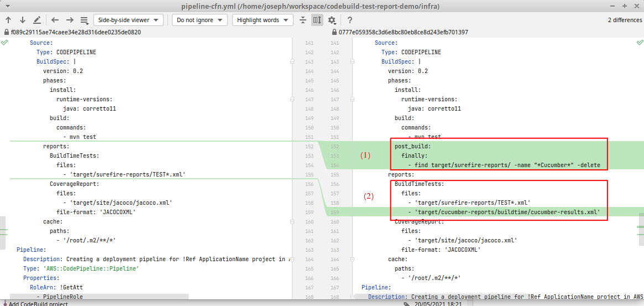Image resolution: width=644 pixels, height=306 pixels.
Task: Collapse the BuildSpec fold marker on line 143
Action: 292,62
